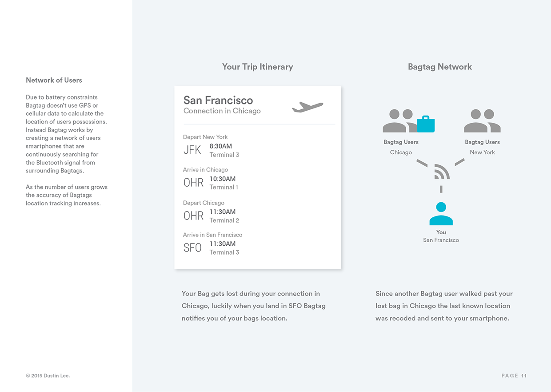
Task: Select the OHR code under Arrive in Chicago
Action: [x=193, y=183]
